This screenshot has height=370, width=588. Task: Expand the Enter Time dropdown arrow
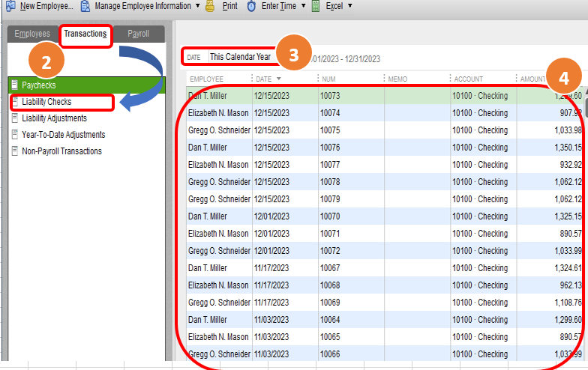pyautogui.click(x=303, y=6)
